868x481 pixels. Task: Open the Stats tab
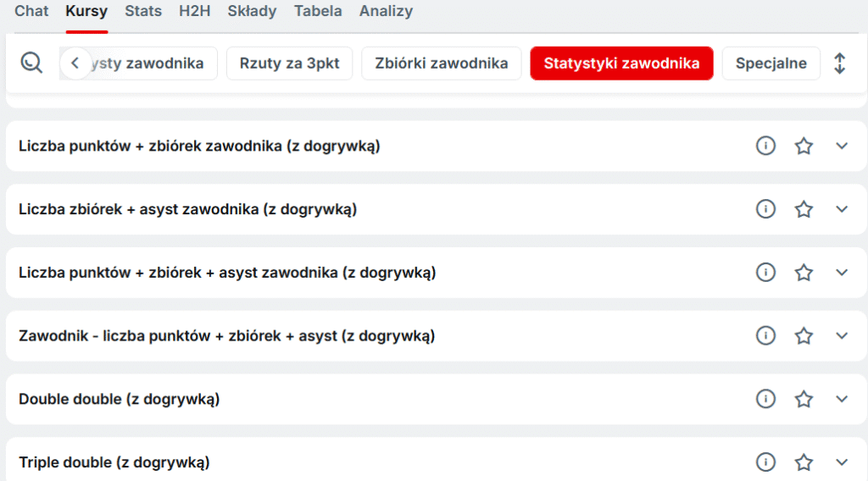pos(143,11)
